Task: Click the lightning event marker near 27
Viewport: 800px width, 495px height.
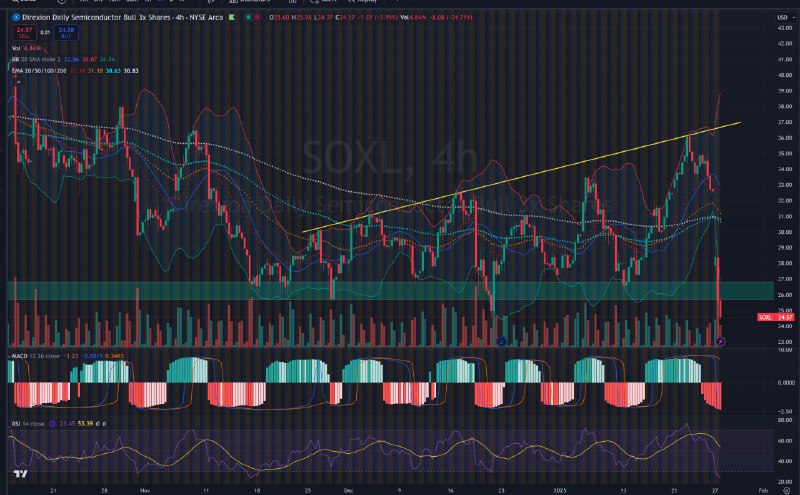Action: (x=720, y=341)
